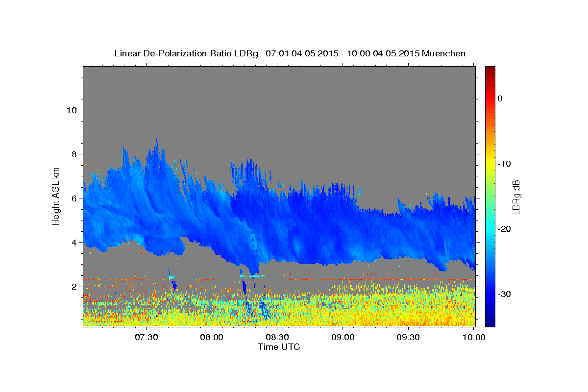Image resolution: width=588 pixels, height=392 pixels.
Task: Click the height tick label 10
Action: tap(72, 110)
